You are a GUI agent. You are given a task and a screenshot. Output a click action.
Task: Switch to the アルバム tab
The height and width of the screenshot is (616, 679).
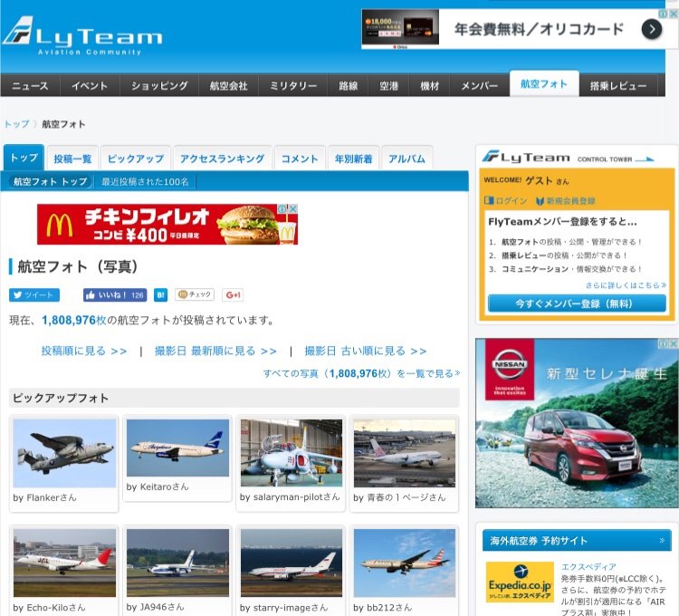[x=406, y=159]
